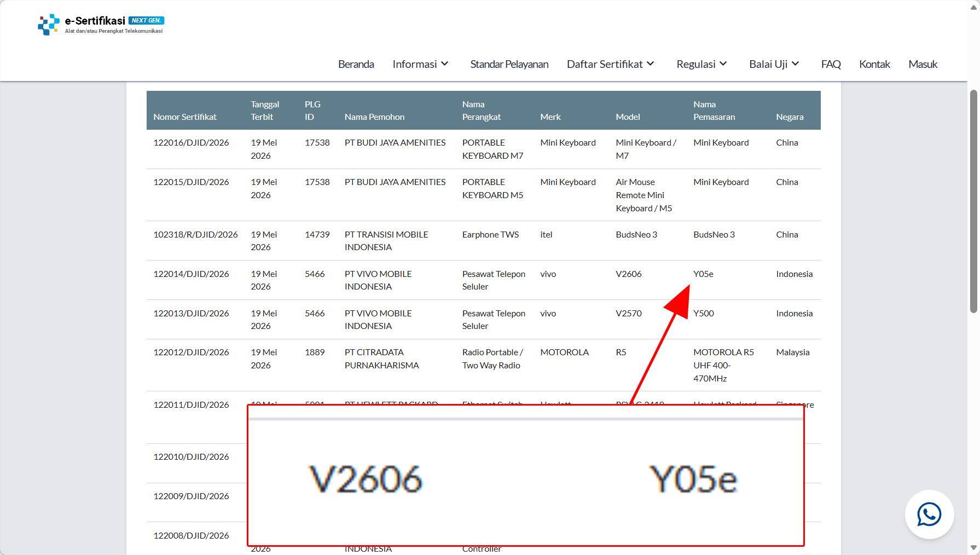Select certificate number 122013/DJID/2026
The image size is (980, 555).
point(191,313)
